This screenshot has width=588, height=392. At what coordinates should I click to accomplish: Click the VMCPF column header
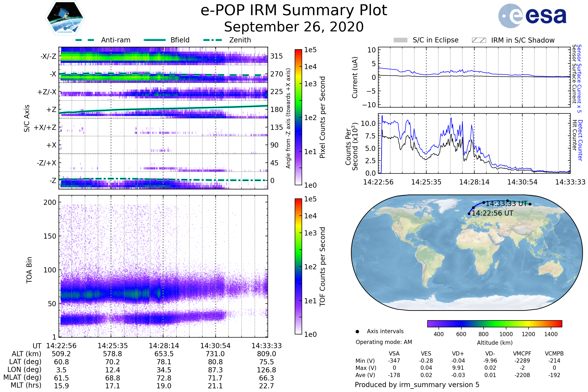click(522, 354)
